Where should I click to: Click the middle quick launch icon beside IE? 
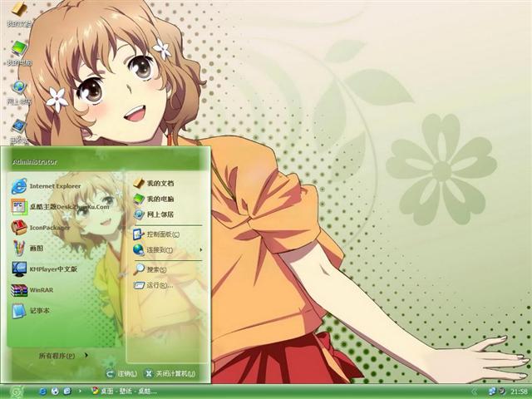pos(55,392)
